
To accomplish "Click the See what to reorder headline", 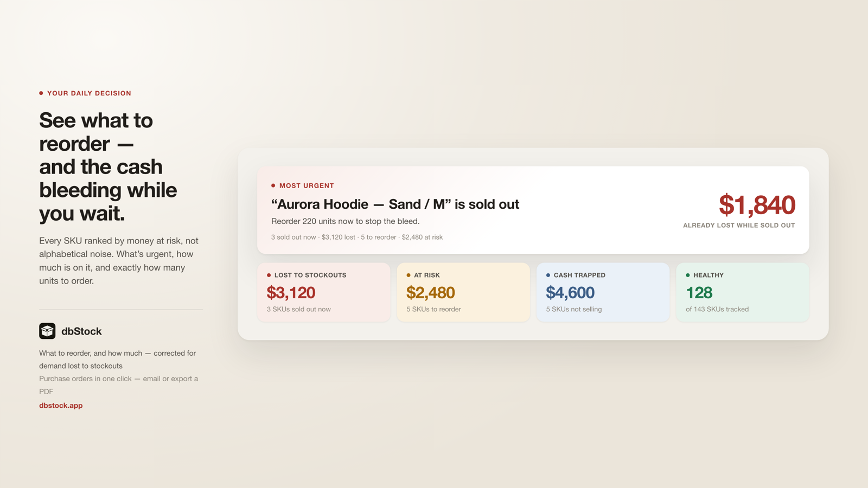I will pyautogui.click(x=108, y=166).
